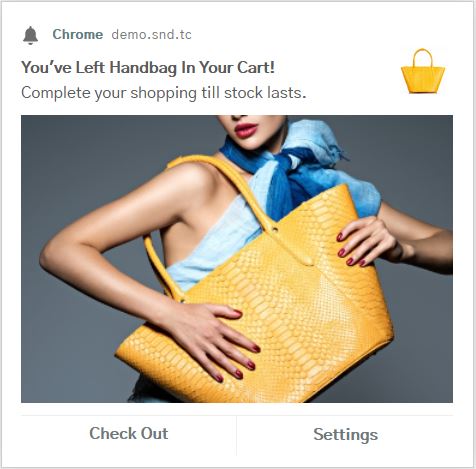Click the model's red lips in the image
Image resolution: width=476 pixels, height=469 pixels.
pos(246,130)
